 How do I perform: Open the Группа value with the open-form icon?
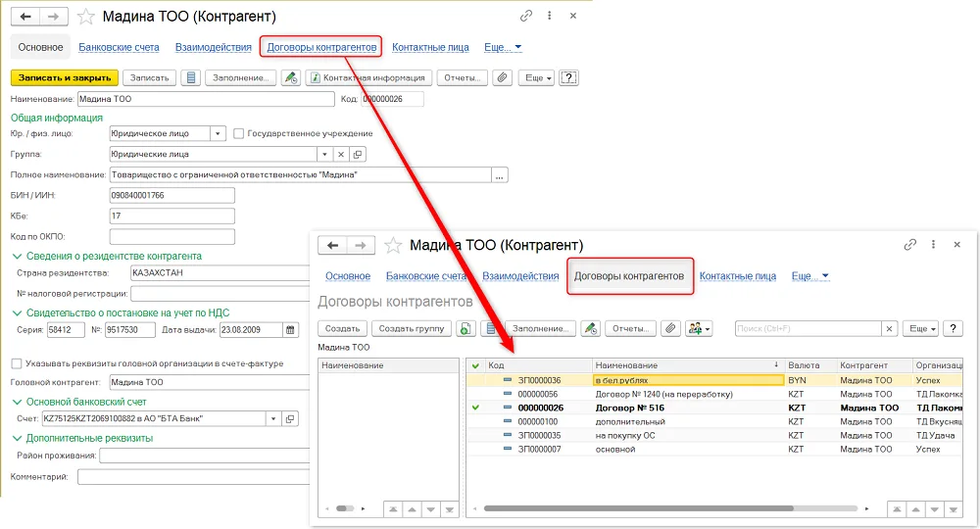(357, 154)
